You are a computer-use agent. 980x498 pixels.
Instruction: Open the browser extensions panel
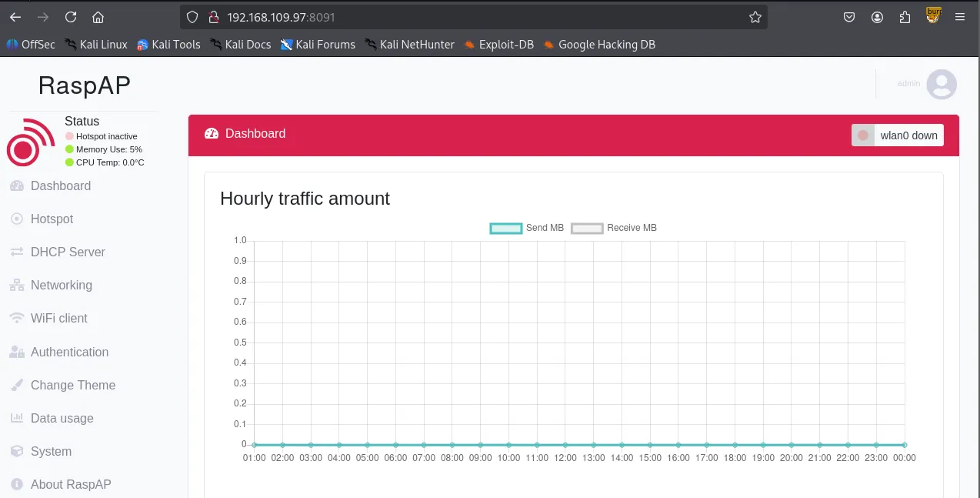[905, 17]
